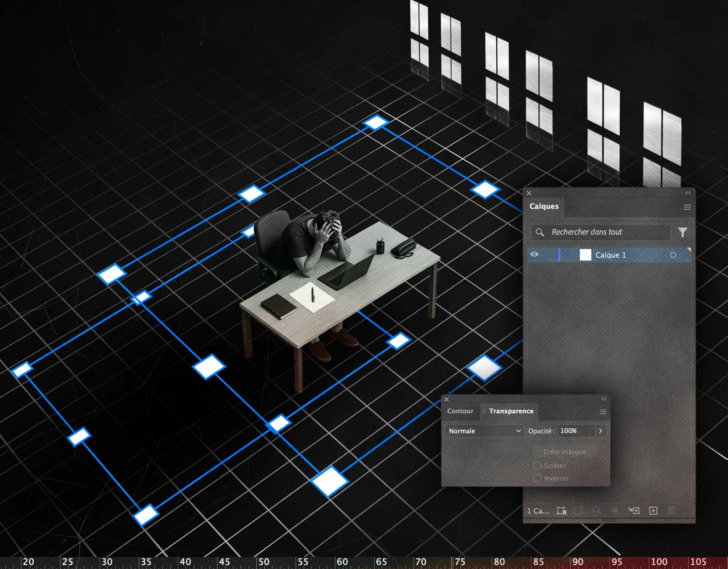Viewport: 728px width, 569px height.
Task: Select the Transparence tab
Action: (511, 411)
